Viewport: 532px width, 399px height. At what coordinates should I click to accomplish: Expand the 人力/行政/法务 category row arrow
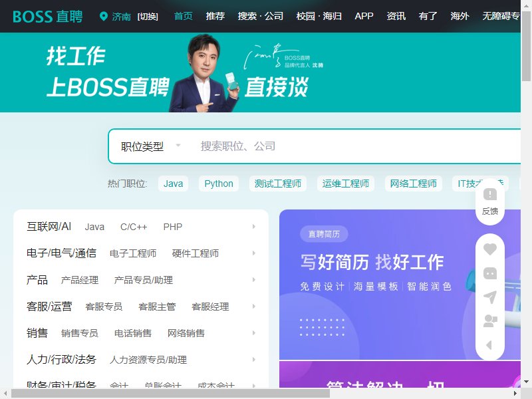254,359
